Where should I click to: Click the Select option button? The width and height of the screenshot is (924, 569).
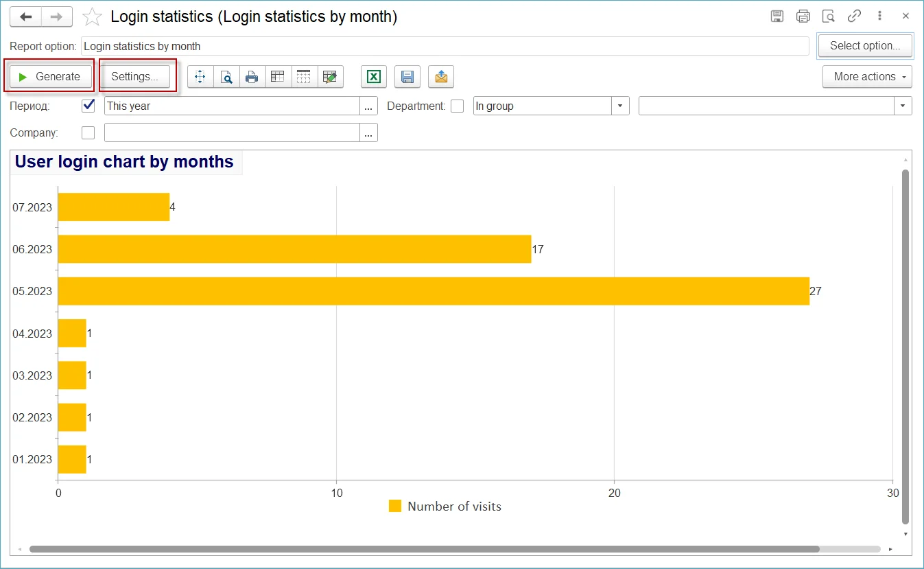(x=864, y=46)
